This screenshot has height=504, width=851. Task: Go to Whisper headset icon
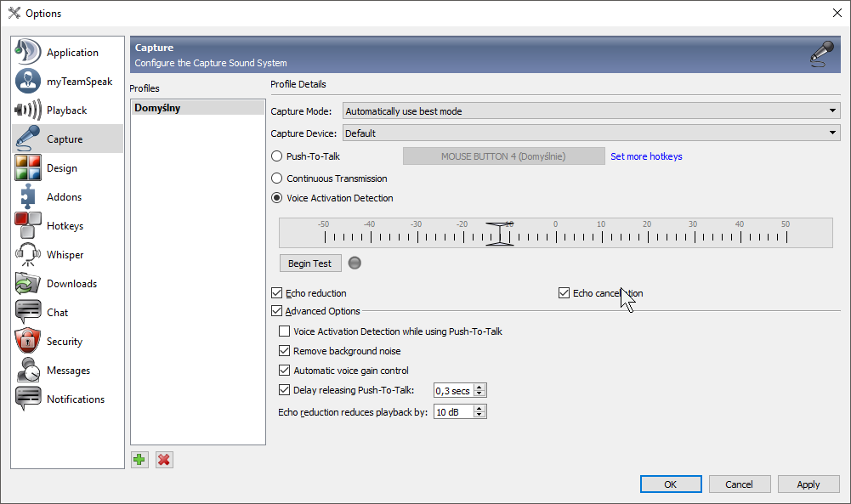27,255
